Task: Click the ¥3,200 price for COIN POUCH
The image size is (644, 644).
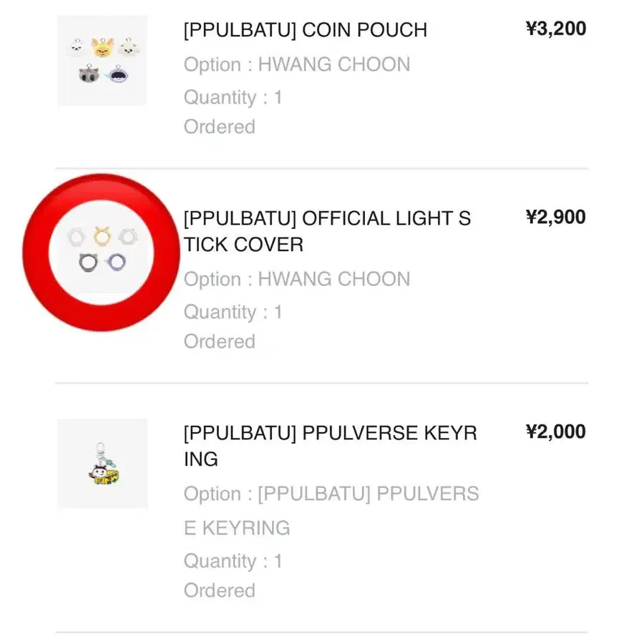Action: point(557,29)
